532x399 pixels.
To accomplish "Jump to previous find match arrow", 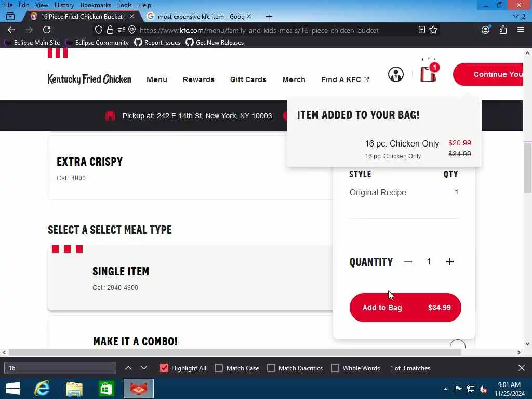I will pyautogui.click(x=128, y=368).
